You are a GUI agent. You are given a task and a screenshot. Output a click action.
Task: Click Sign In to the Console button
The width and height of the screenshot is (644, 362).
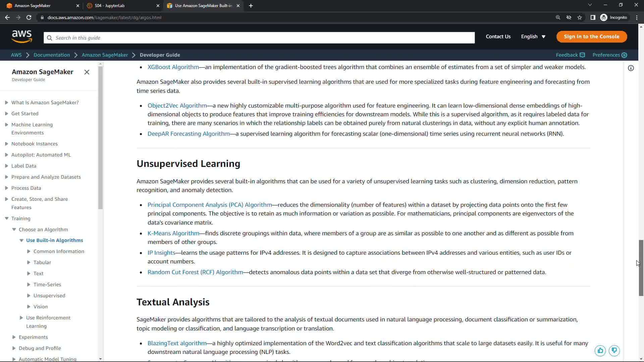click(591, 37)
